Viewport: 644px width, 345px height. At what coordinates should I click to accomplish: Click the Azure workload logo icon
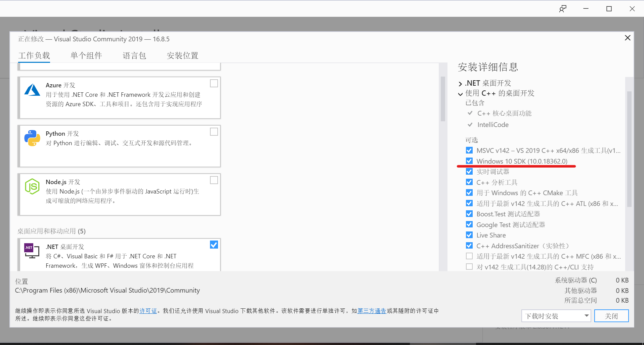coord(32,90)
